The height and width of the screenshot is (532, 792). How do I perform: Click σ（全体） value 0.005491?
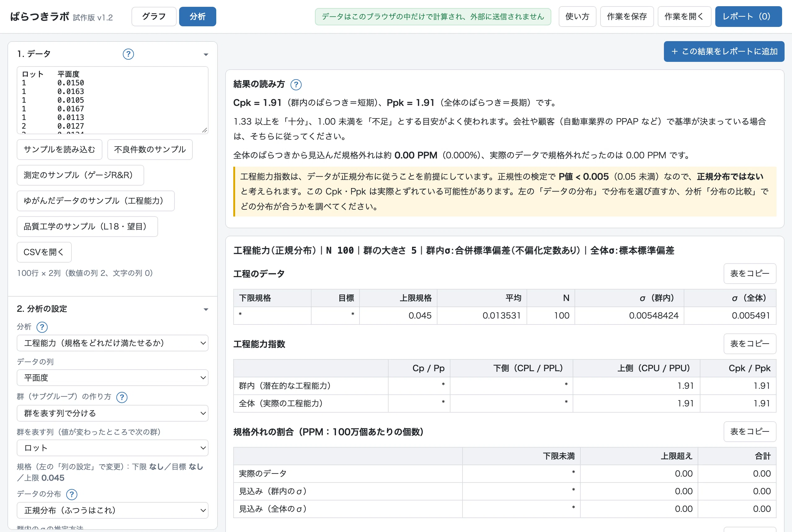(730, 315)
